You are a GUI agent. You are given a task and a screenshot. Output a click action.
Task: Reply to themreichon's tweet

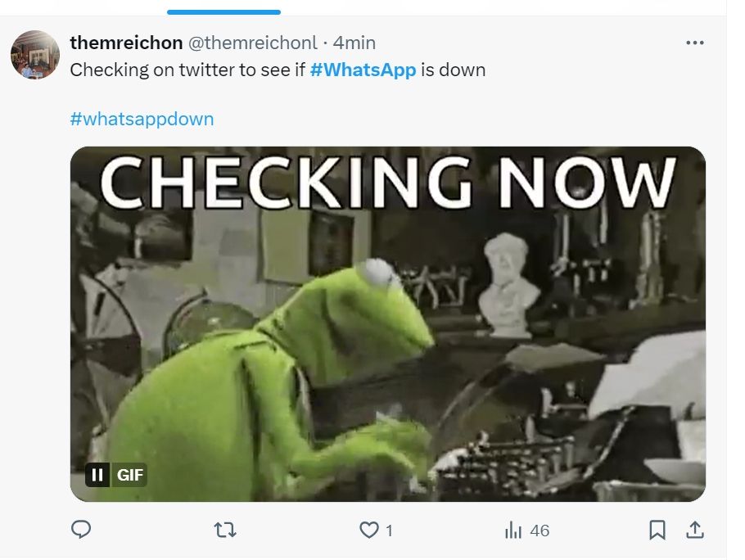(x=81, y=531)
